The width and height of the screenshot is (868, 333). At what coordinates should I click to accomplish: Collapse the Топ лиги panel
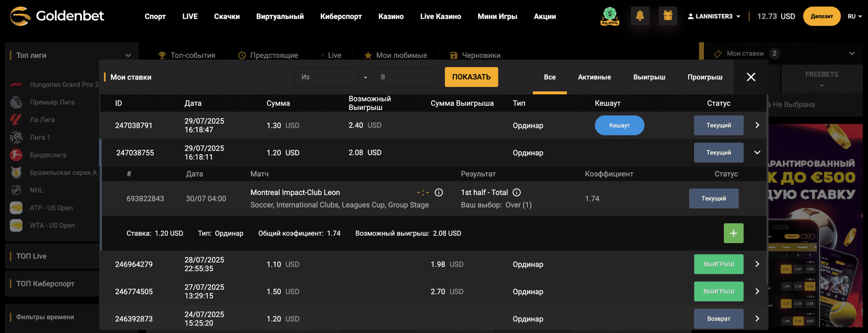click(x=128, y=56)
